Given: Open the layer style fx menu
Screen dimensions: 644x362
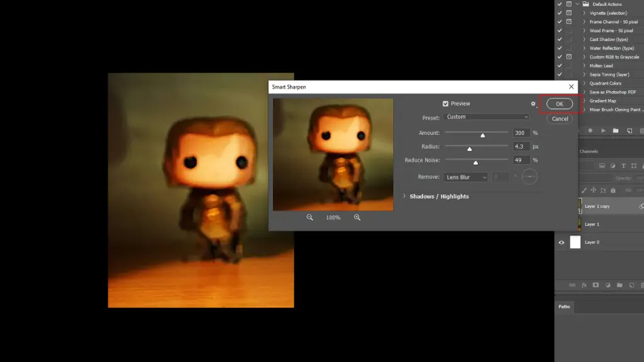Looking at the screenshot, I should 584,285.
